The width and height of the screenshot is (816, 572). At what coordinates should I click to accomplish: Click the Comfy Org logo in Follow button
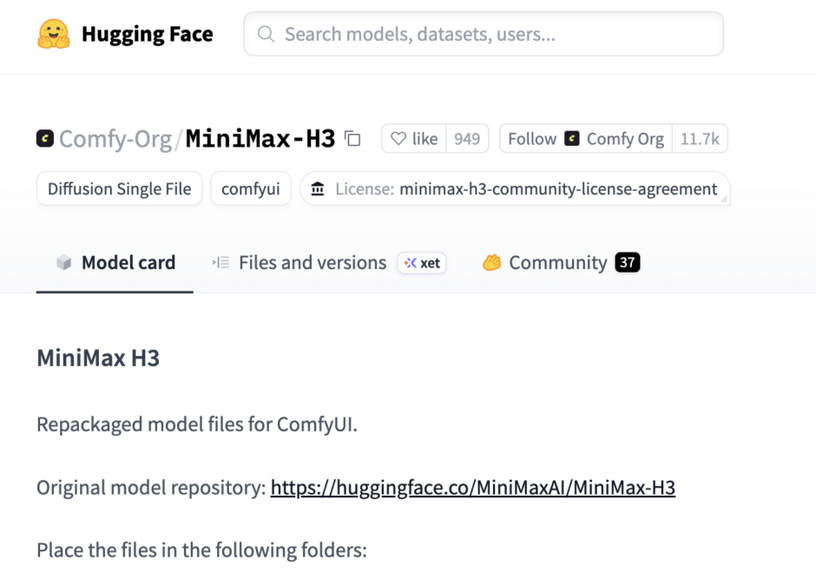tap(572, 138)
